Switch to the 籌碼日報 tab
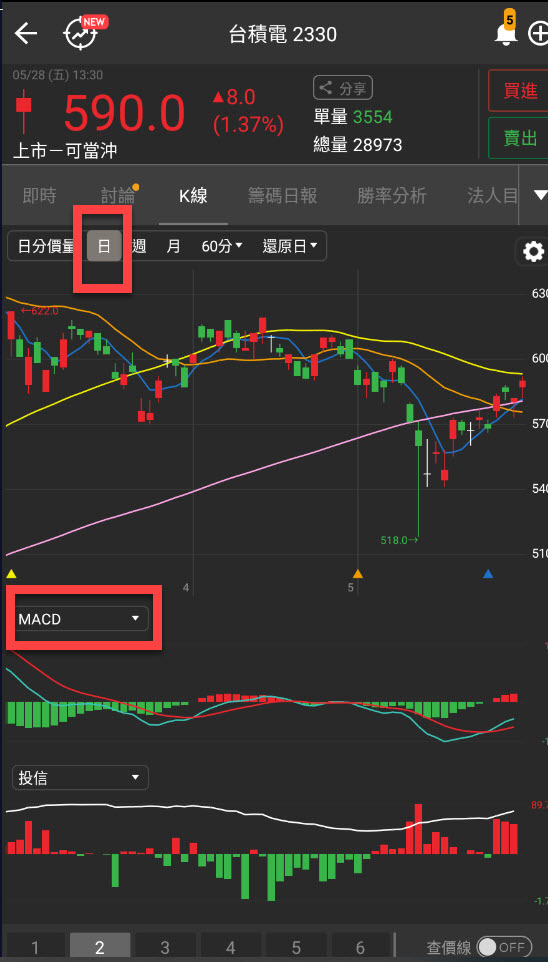 coord(283,196)
